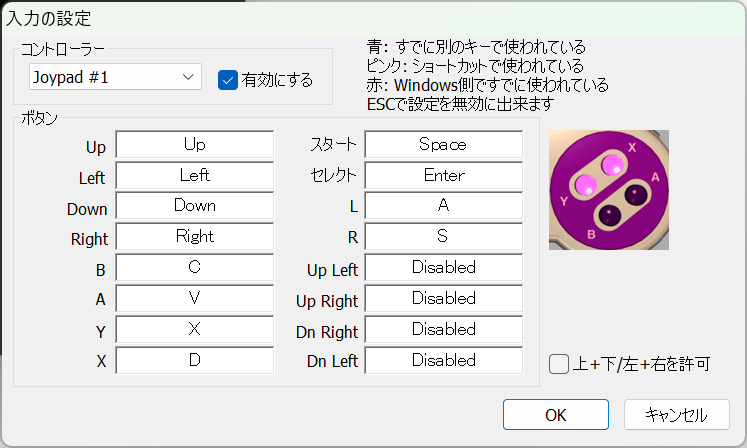Click the Right key binding field
The image size is (747, 448).
195,237
